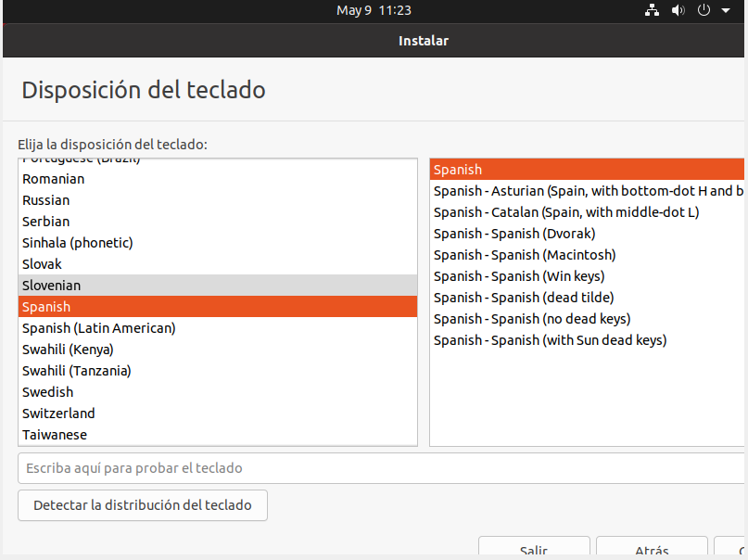Click the keyboard test input field

[x=380, y=468]
